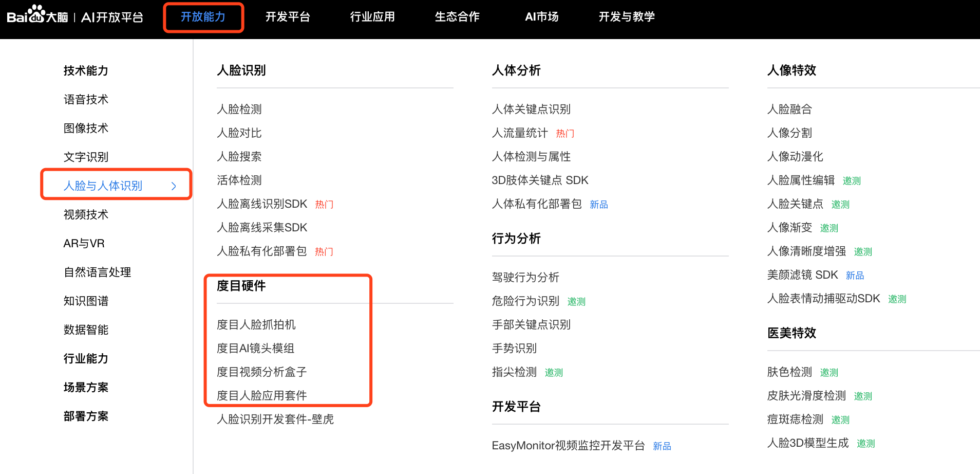Open the 人流量统计 link
The image size is (980, 474).
point(520,133)
